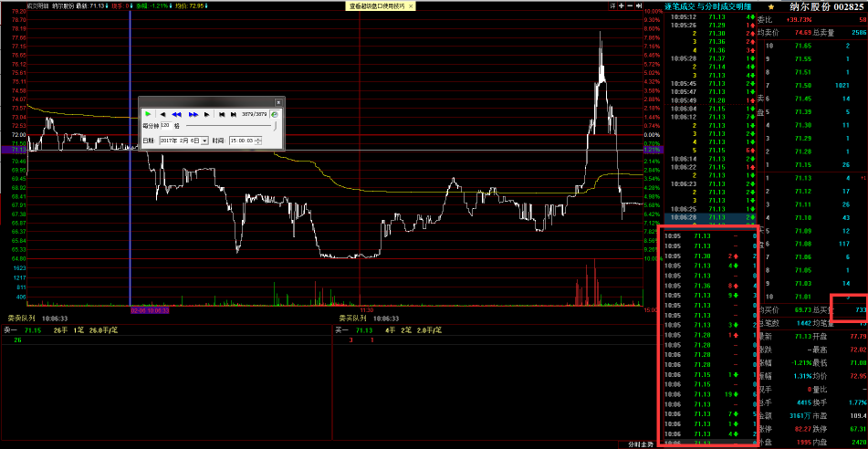The height and width of the screenshot is (449, 868).
Task: Click the 涨停 82.27 value
Action: point(803,429)
